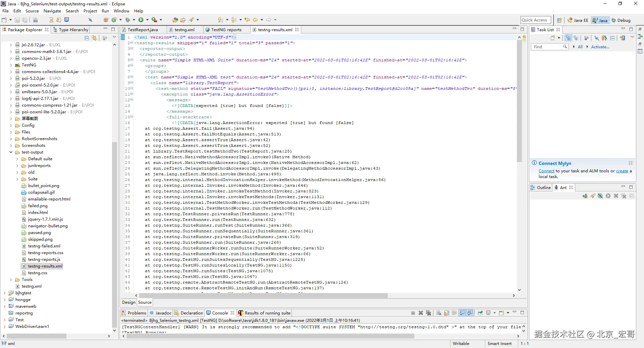644x348 pixels.
Task: Click the Collapse All icon in Task List
Action: tap(612, 38)
